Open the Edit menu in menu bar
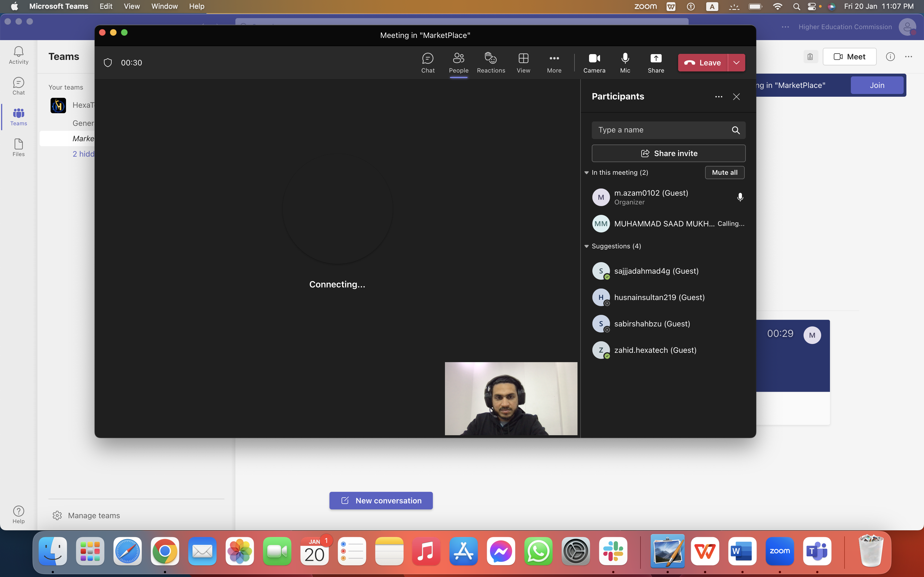Image resolution: width=924 pixels, height=577 pixels. click(x=106, y=7)
